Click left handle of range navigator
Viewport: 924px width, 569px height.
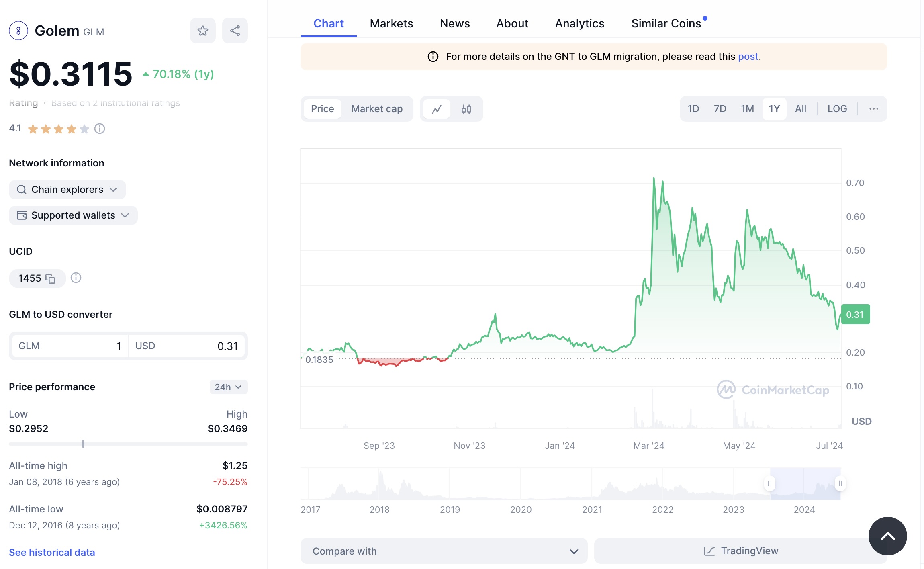(x=769, y=483)
